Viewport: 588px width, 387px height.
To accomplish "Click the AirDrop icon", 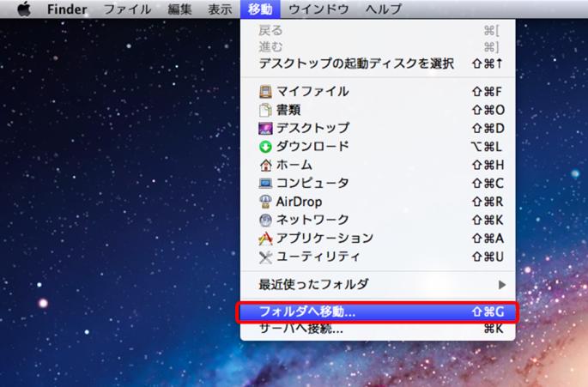I will point(265,202).
